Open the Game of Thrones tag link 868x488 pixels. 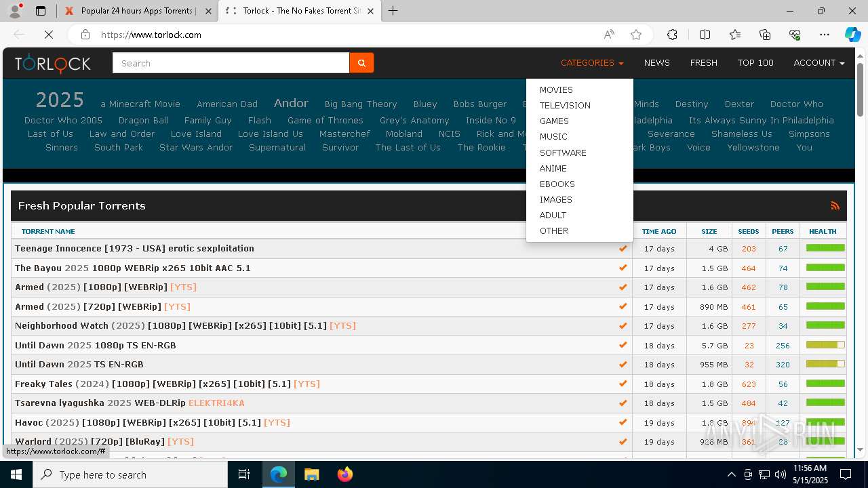[x=325, y=120]
